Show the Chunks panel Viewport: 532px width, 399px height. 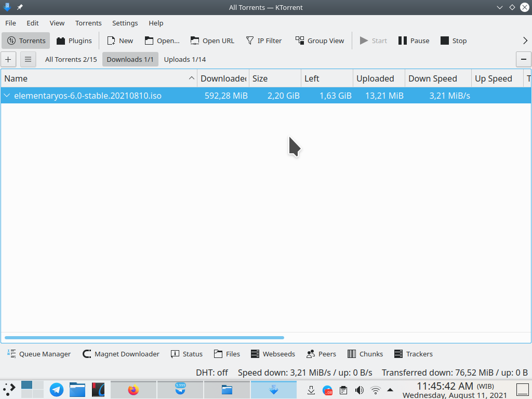[365, 354]
